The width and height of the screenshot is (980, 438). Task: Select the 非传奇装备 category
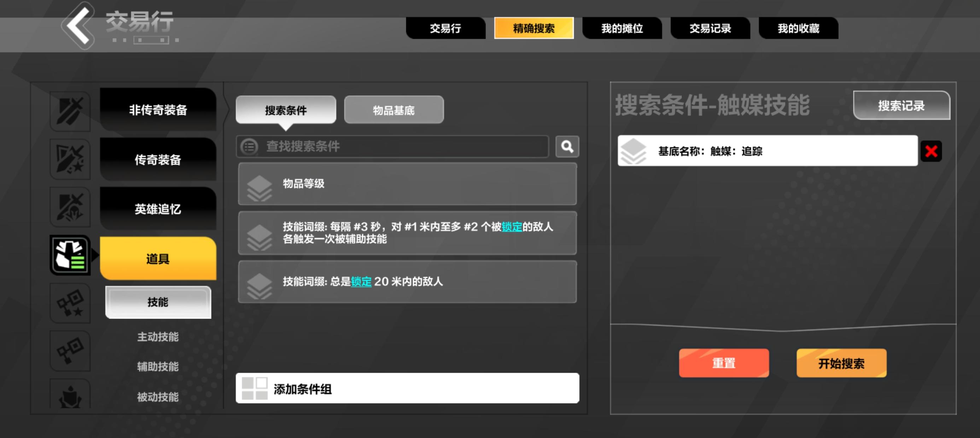(158, 110)
